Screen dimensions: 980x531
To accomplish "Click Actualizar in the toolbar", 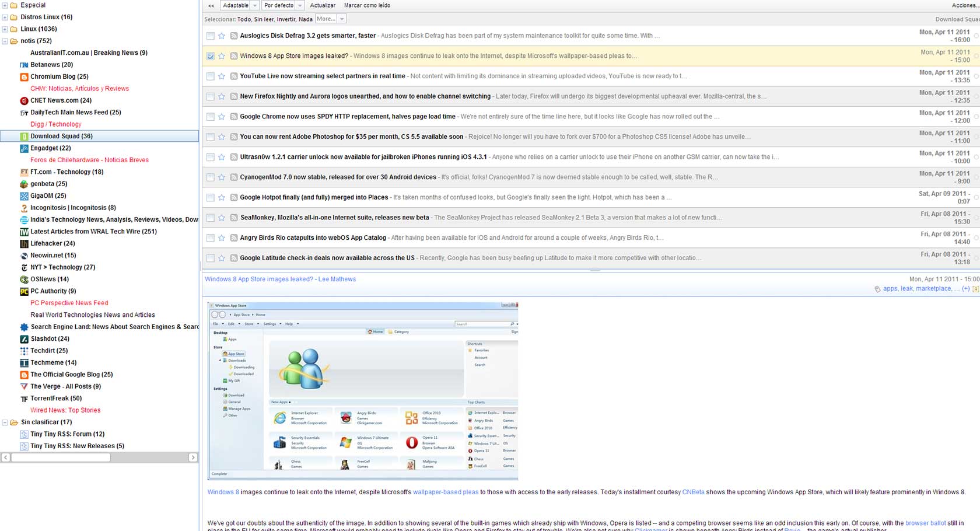I will pyautogui.click(x=323, y=5).
